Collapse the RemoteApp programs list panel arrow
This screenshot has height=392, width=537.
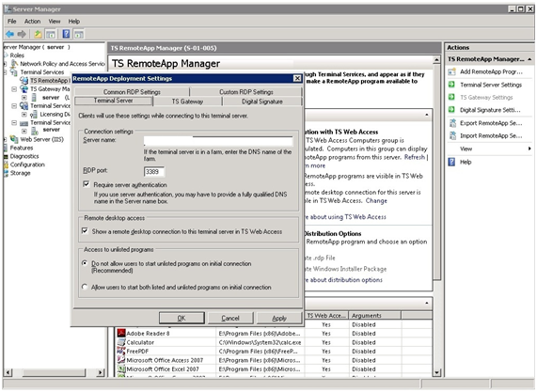427,303
